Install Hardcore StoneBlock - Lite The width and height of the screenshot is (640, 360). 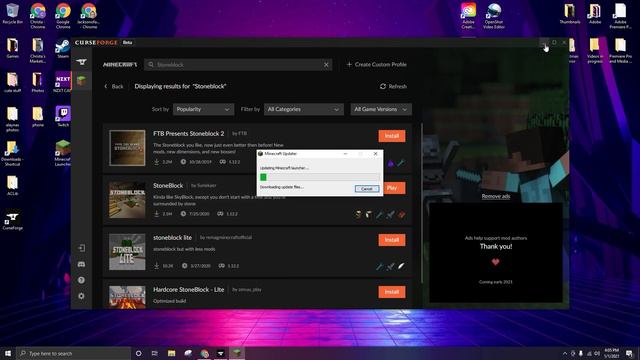pos(392,292)
